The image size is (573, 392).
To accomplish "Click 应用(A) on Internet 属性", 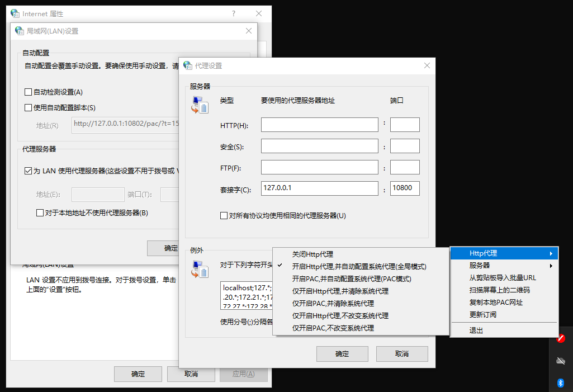I will tap(243, 374).
